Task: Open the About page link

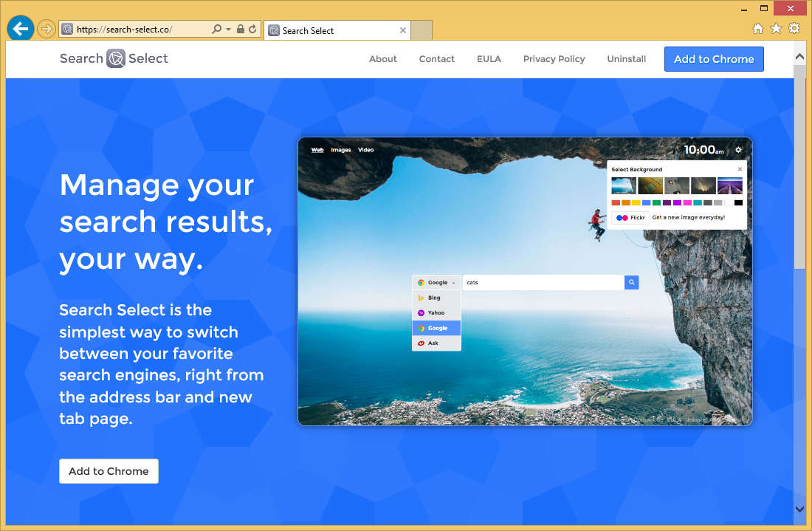Action: (x=382, y=59)
